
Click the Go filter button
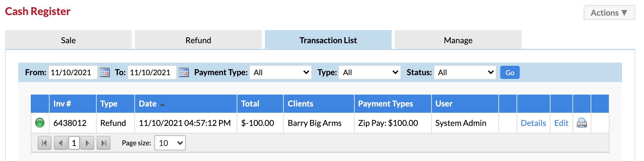point(510,72)
